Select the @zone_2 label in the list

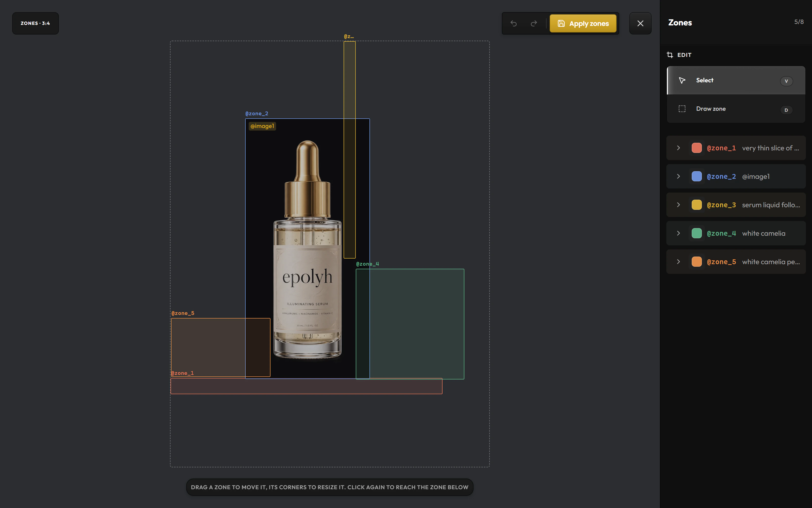[x=721, y=177]
